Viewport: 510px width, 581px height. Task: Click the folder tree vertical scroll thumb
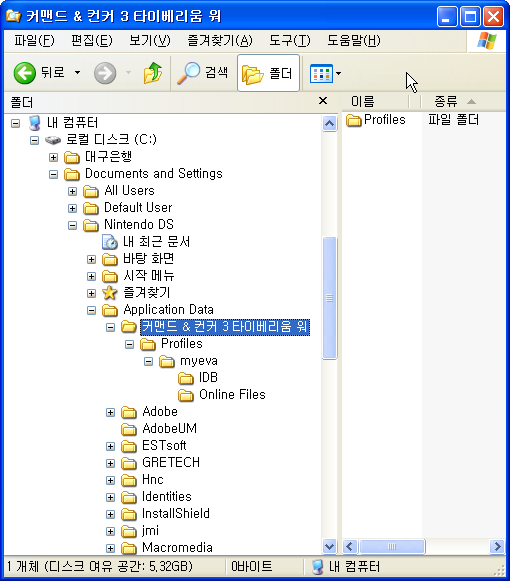pos(329,298)
